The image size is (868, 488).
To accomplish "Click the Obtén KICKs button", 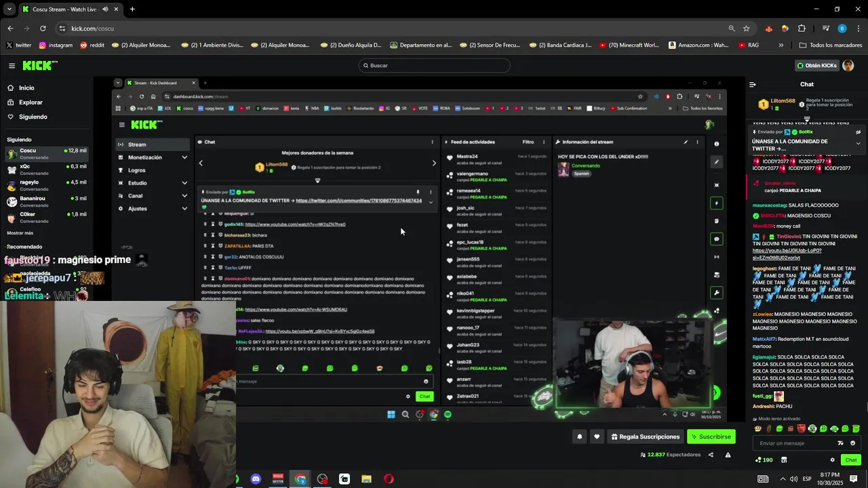I will [816, 66].
